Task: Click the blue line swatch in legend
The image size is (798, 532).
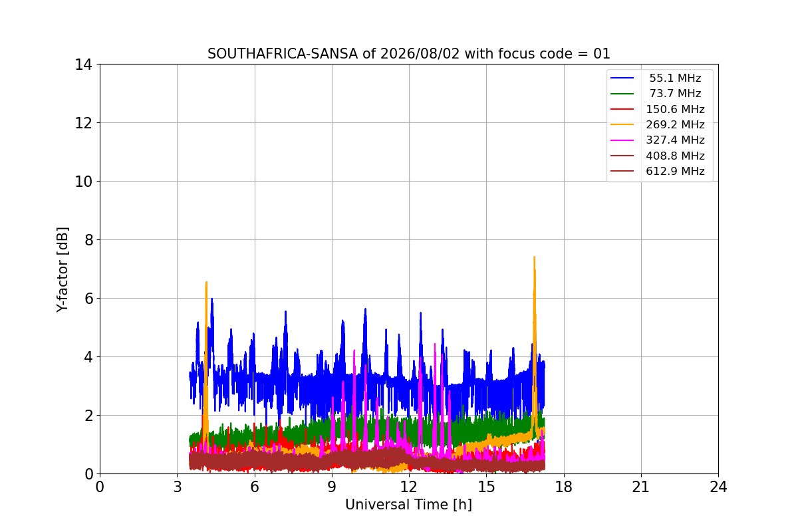Action: pos(623,78)
